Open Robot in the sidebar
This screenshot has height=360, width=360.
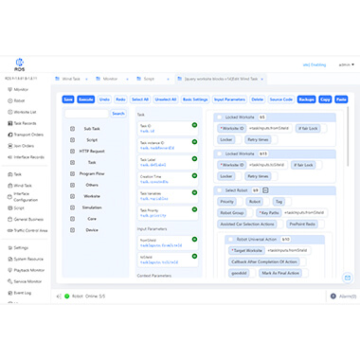point(16,101)
